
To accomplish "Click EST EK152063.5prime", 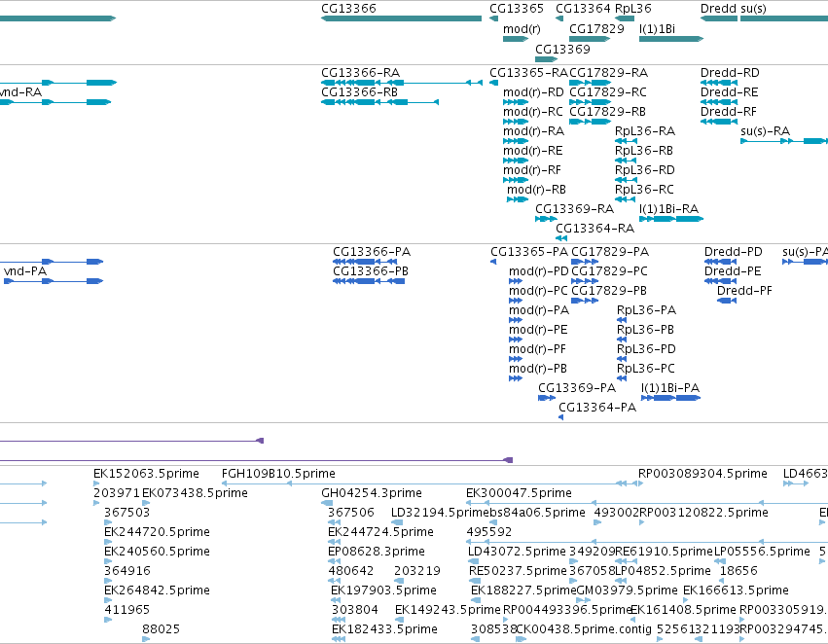I will click(x=146, y=474).
